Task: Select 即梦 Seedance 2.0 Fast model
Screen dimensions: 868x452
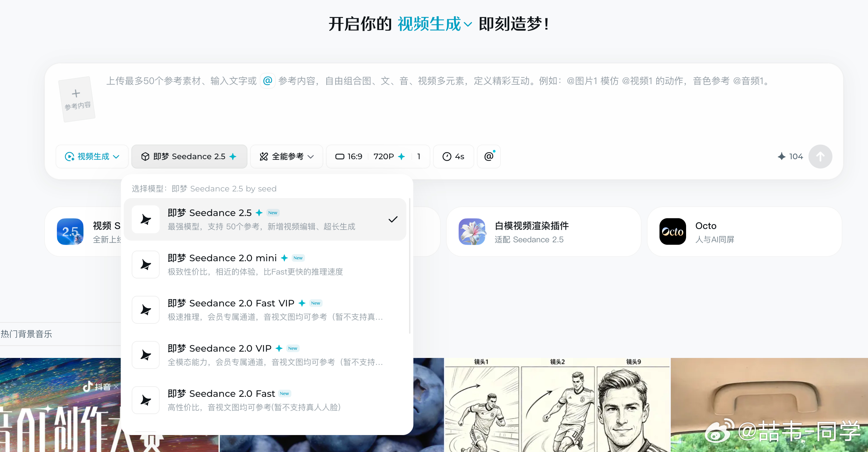Action: tap(265, 400)
